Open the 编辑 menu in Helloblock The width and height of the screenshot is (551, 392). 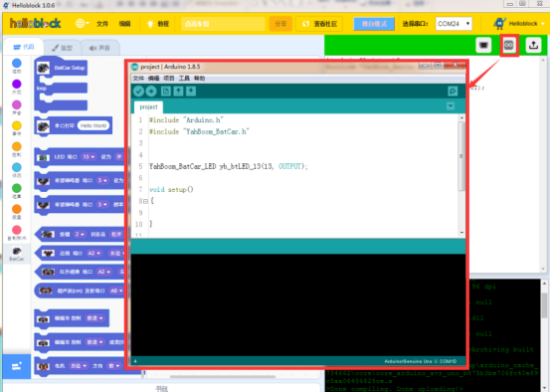click(124, 24)
